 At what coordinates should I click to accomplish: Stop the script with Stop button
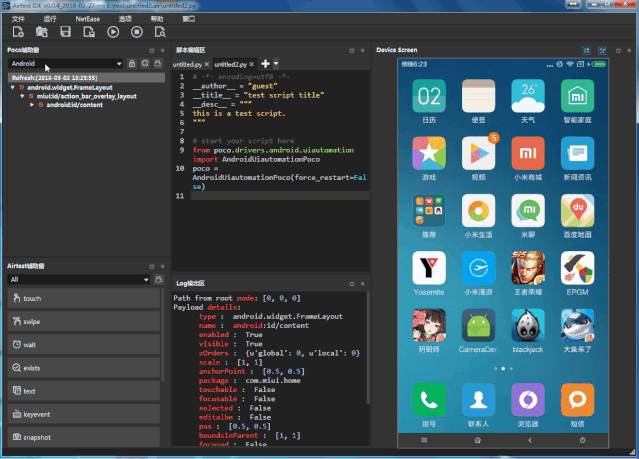pyautogui.click(x=137, y=32)
